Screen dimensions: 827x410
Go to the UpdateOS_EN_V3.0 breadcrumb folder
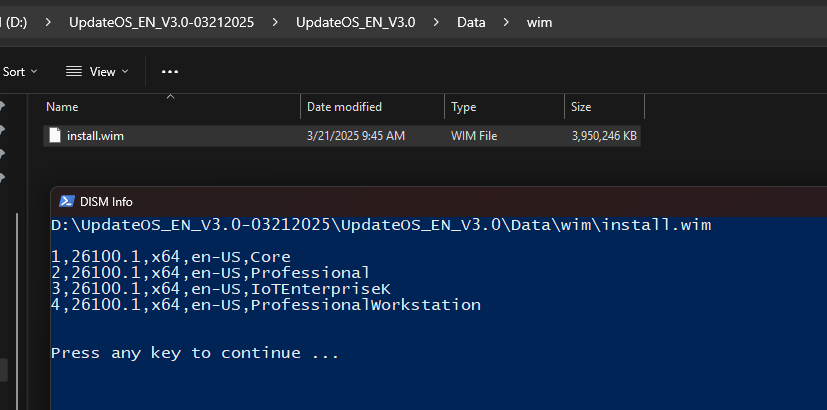pos(355,22)
